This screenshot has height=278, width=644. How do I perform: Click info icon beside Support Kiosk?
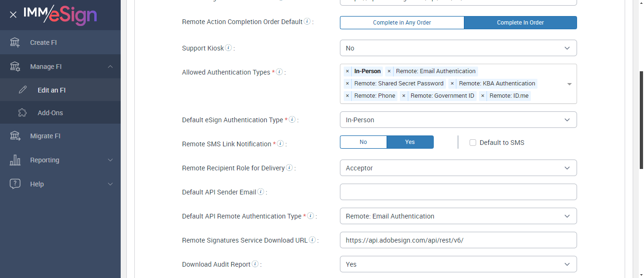coord(228,48)
